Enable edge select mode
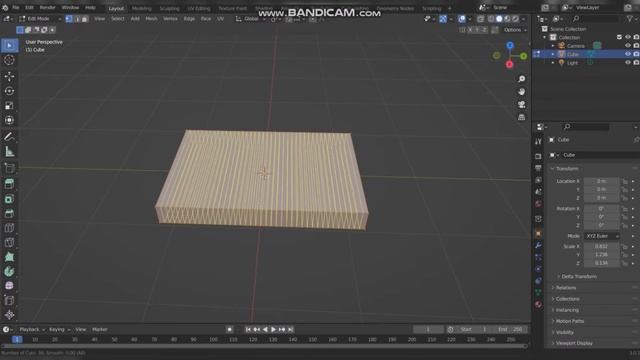This screenshot has width=640, height=360. [77, 19]
